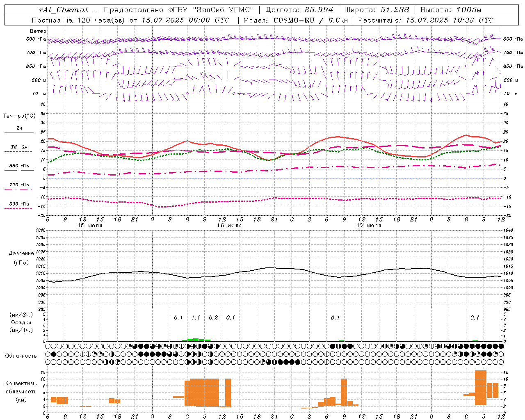This screenshot has width=525, height=420.
Task: Click the Осадки panel label
Action: point(21,322)
